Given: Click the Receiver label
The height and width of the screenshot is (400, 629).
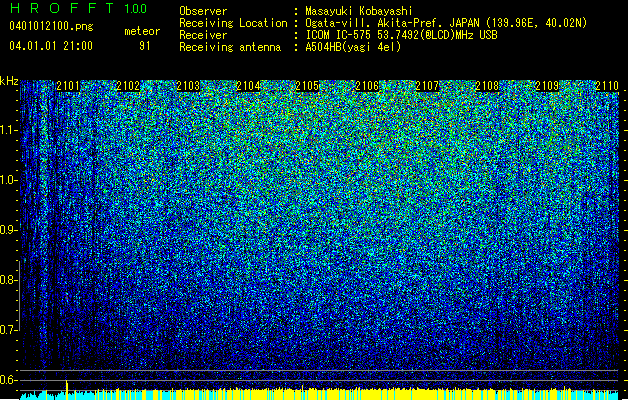Looking at the screenshot, I should coord(203,35).
